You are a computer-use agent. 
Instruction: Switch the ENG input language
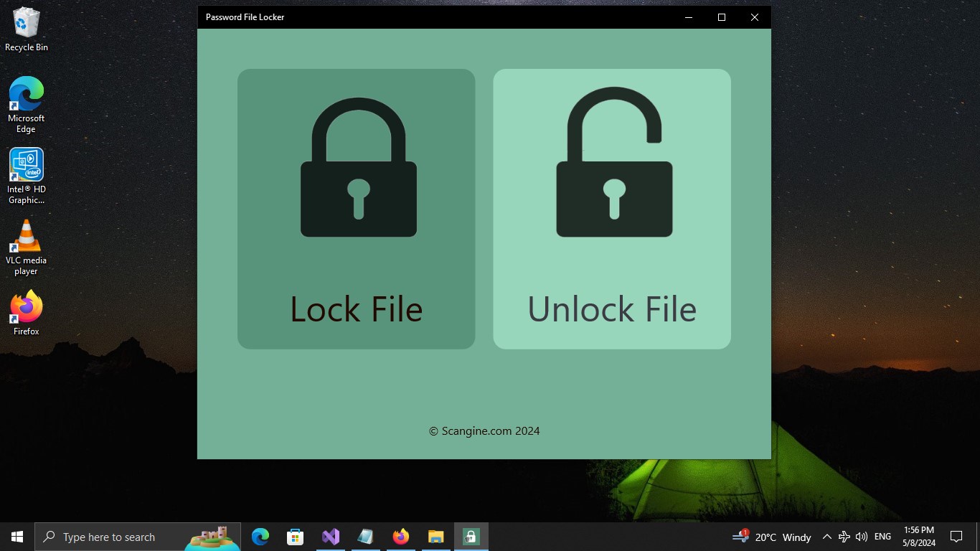882,536
